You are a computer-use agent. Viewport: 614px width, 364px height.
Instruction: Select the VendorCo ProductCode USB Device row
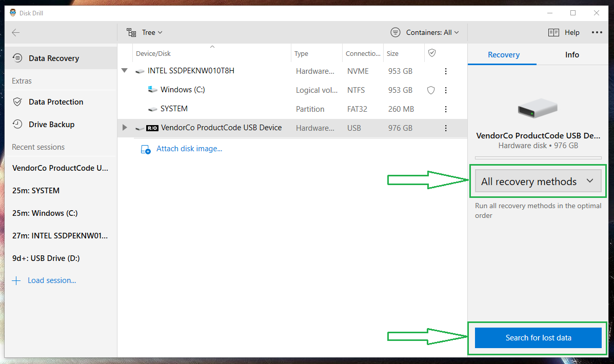(x=292, y=128)
